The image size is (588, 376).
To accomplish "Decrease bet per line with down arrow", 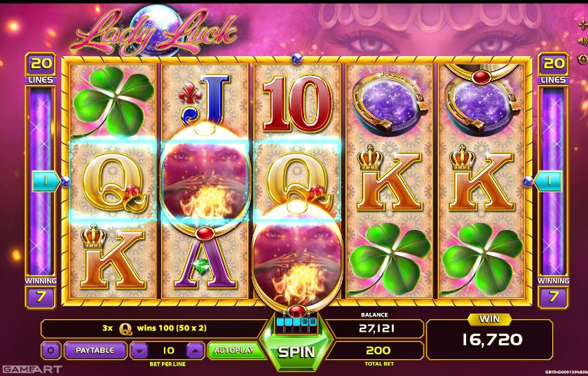I will tap(140, 351).
